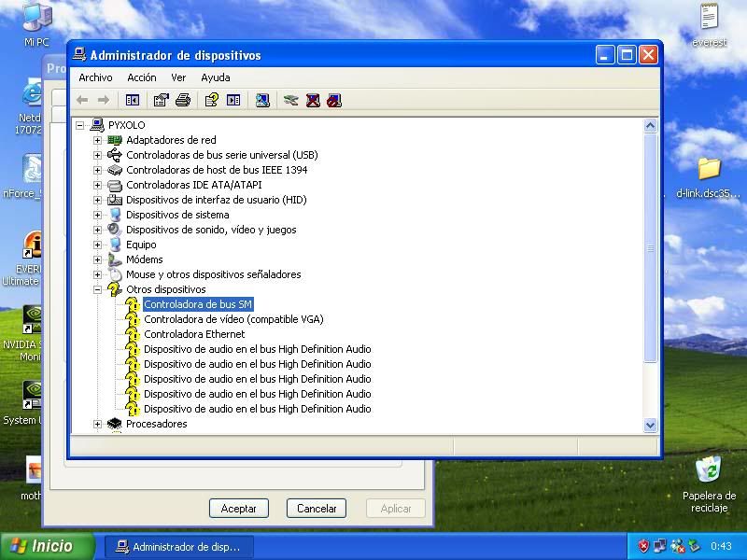Click the IEEE 1394 host controllers icon
The image size is (747, 560).
coord(114,170)
